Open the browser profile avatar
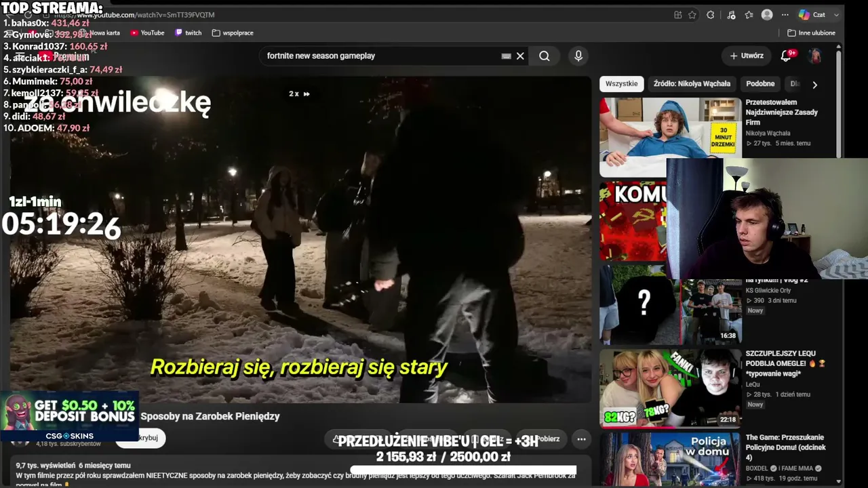The image size is (868, 488). 767,15
